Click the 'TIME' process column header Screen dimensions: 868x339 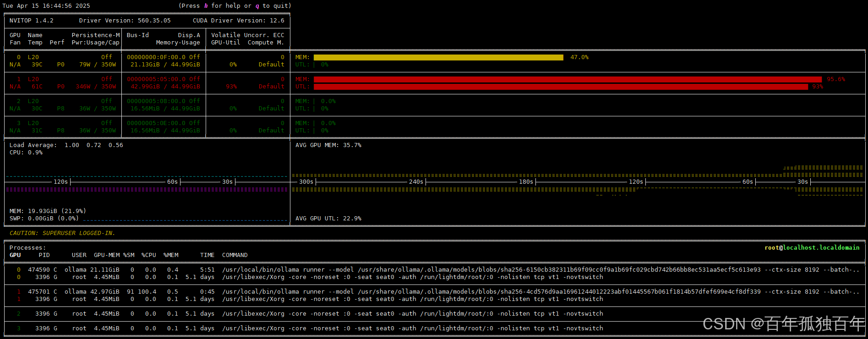coord(207,255)
